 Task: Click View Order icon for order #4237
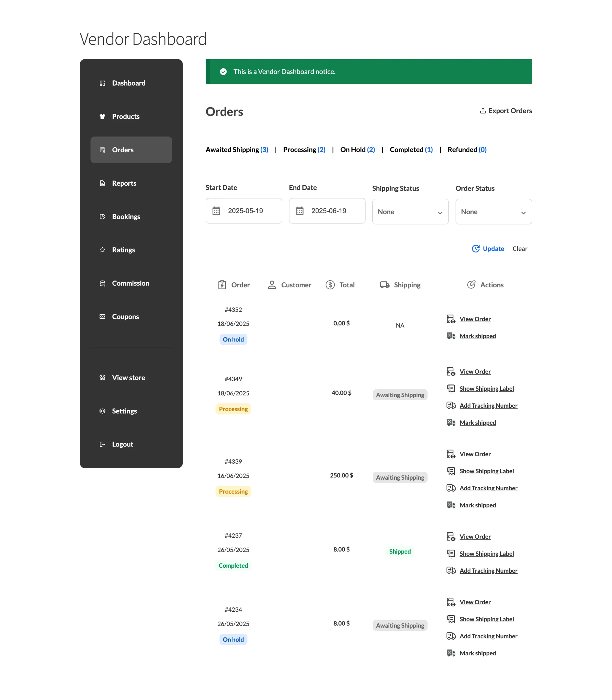click(451, 536)
